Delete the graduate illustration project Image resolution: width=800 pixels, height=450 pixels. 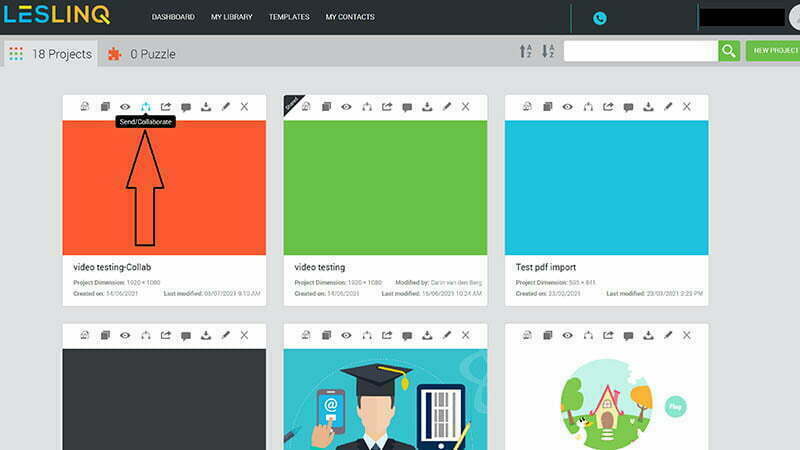[465, 335]
